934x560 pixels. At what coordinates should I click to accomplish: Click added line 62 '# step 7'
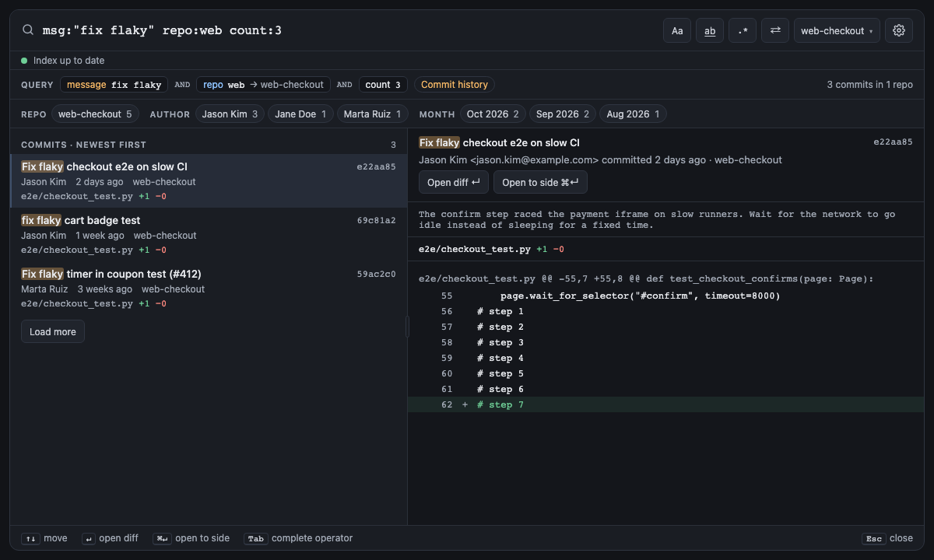click(665, 404)
